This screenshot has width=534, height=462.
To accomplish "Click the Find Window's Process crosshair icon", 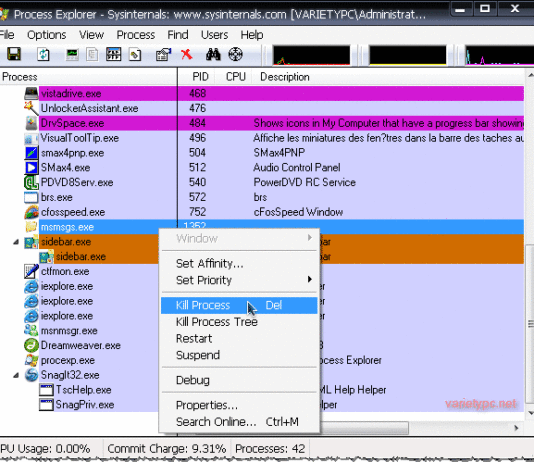I will click(235, 54).
